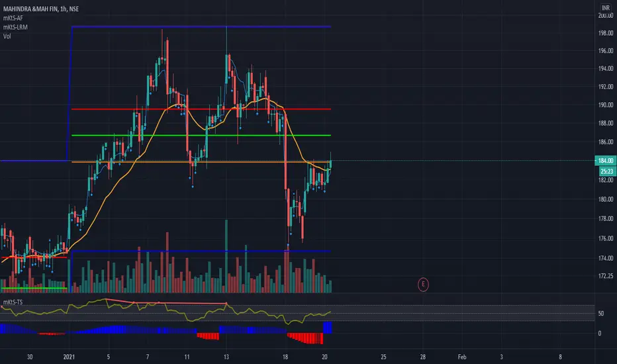Click the 176.00 price axis label
The width and height of the screenshot is (617, 364).
tap(606, 238)
